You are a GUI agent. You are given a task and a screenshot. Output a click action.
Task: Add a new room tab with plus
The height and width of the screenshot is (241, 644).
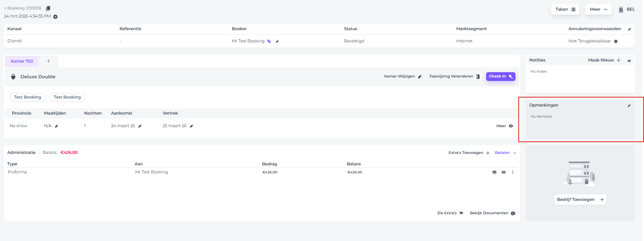pos(49,61)
